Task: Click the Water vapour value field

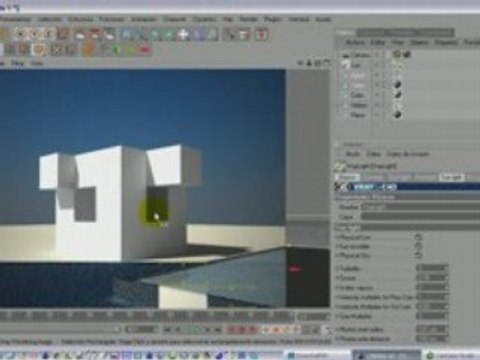Action: pyautogui.click(x=431, y=287)
